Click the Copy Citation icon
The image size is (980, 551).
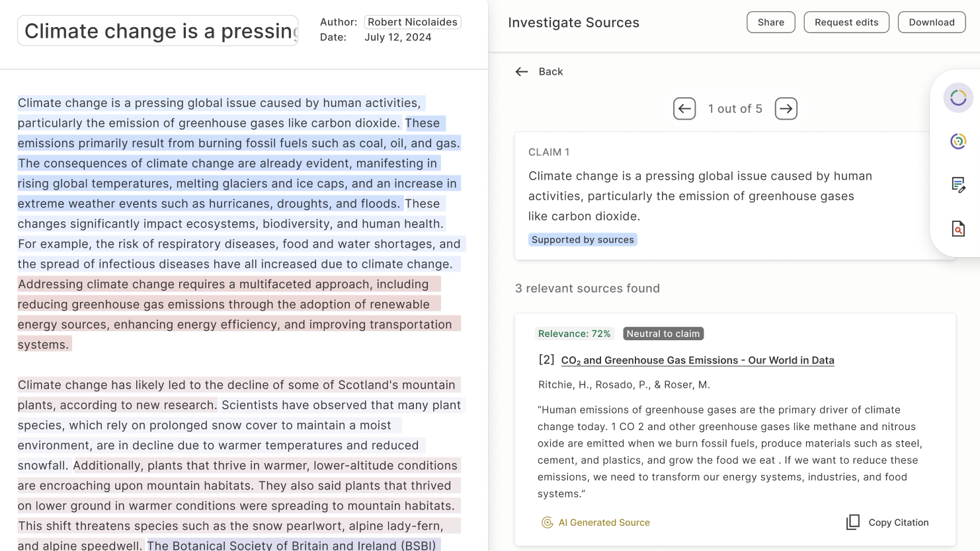click(853, 522)
